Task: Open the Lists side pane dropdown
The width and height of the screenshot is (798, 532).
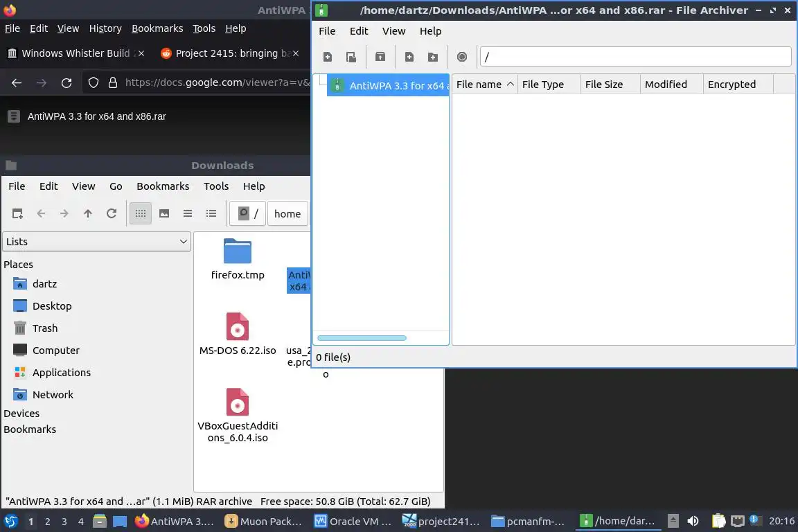Action: pos(97,242)
